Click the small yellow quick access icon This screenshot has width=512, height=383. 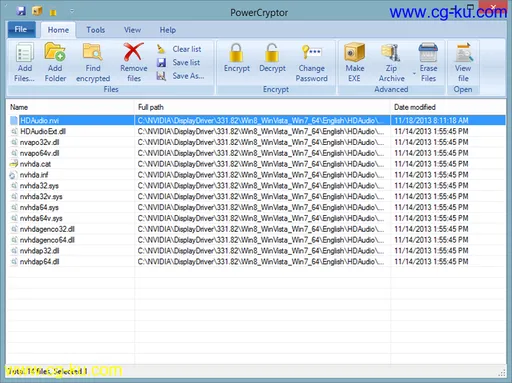[x=53, y=13]
